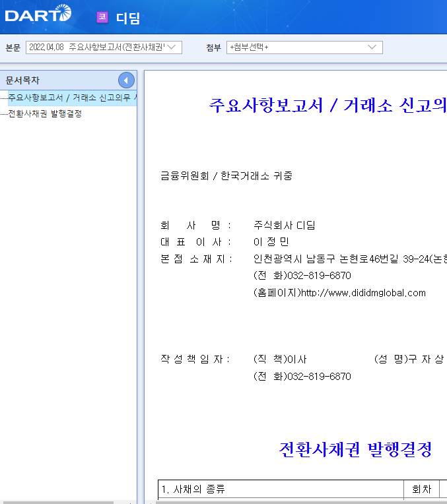The image size is (447, 504).
Task: Open the 첨부 attachment selection dropdown
Action: (304, 47)
